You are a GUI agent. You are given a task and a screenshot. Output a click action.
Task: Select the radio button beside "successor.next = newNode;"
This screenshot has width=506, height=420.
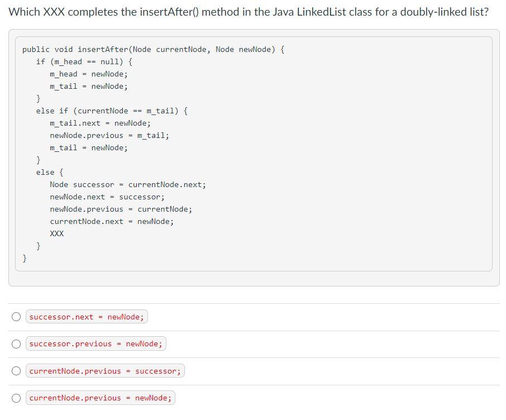tap(16, 316)
